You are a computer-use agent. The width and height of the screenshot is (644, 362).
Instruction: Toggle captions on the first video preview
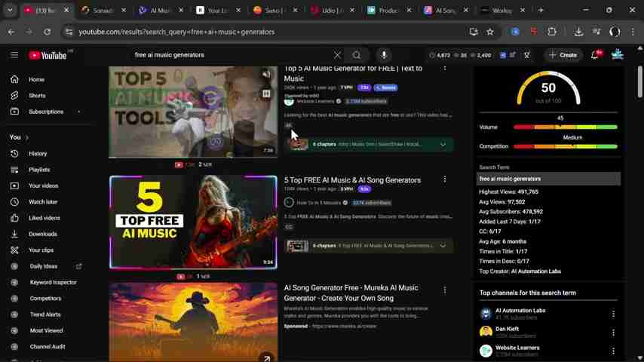coord(266,94)
